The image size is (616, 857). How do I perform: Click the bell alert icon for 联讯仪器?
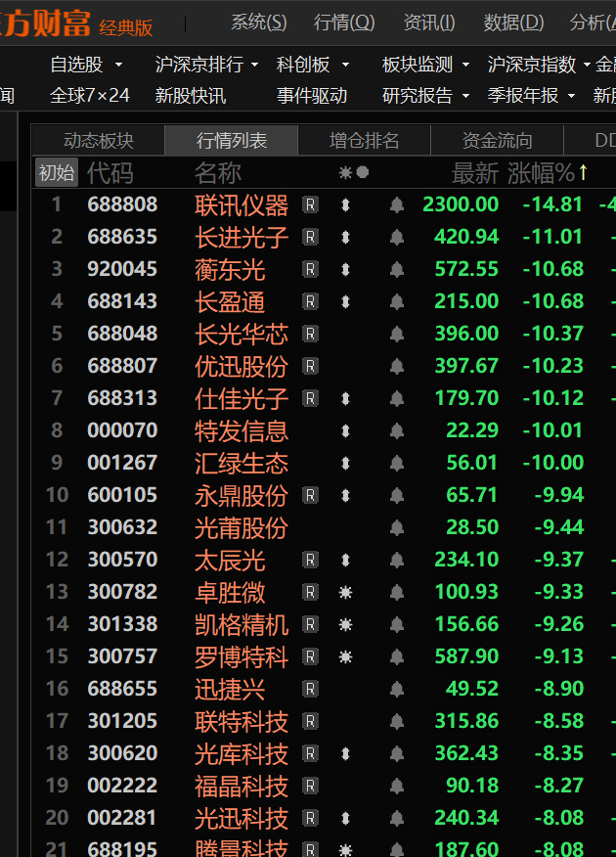point(397,205)
